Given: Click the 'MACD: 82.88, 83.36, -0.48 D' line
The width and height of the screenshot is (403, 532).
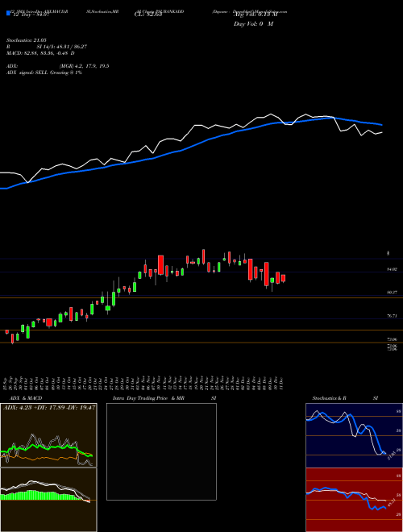Looking at the screenshot, I should pyautogui.click(x=40, y=53).
